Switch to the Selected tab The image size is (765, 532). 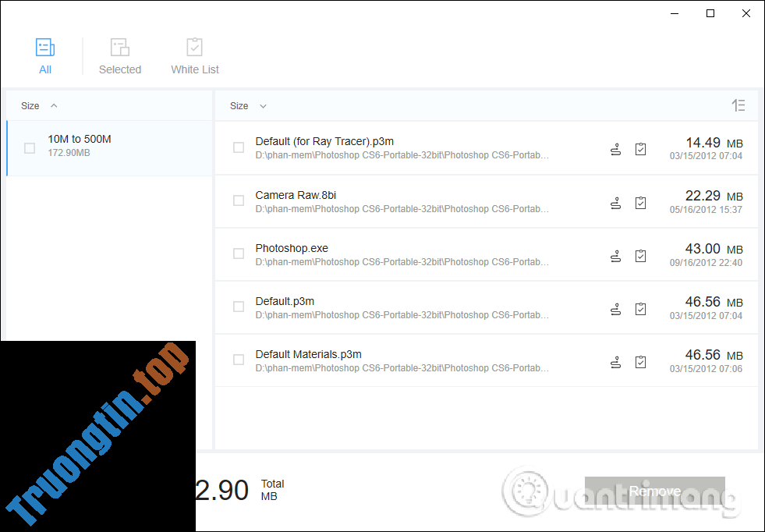pos(120,56)
